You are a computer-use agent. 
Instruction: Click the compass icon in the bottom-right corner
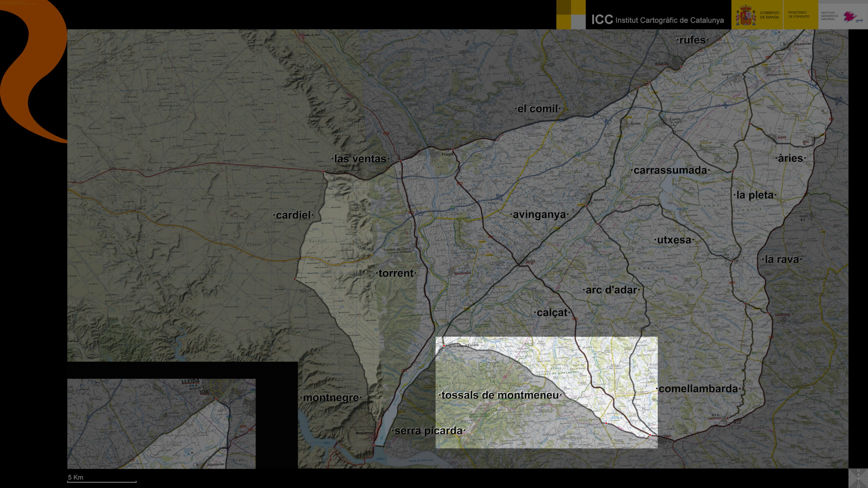[858, 478]
